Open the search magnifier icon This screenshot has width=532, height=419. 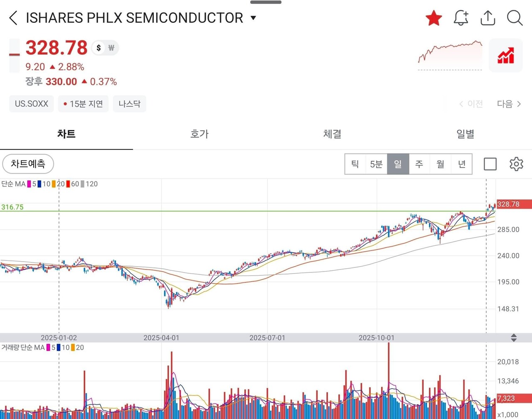click(515, 18)
